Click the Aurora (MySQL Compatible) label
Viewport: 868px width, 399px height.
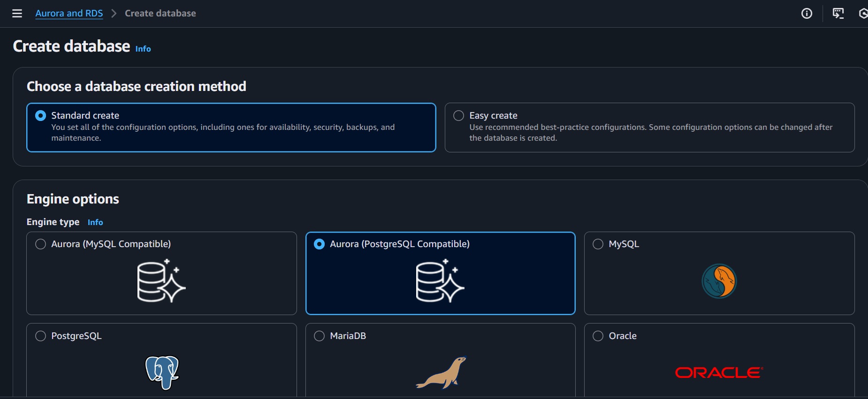coord(111,244)
